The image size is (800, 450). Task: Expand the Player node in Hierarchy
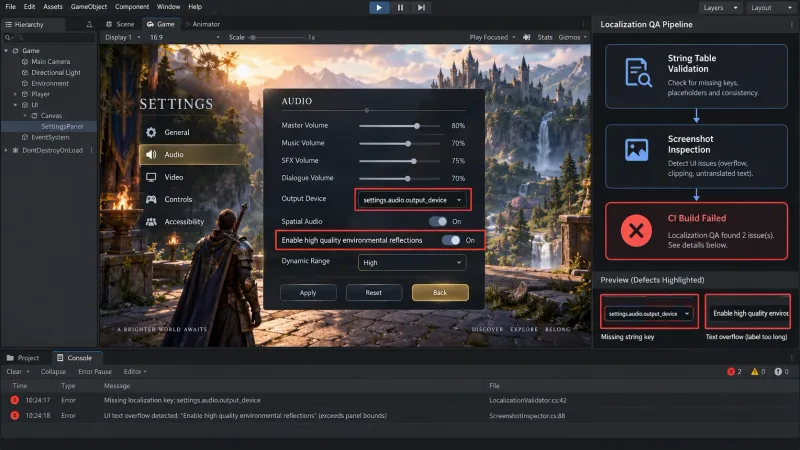click(15, 94)
